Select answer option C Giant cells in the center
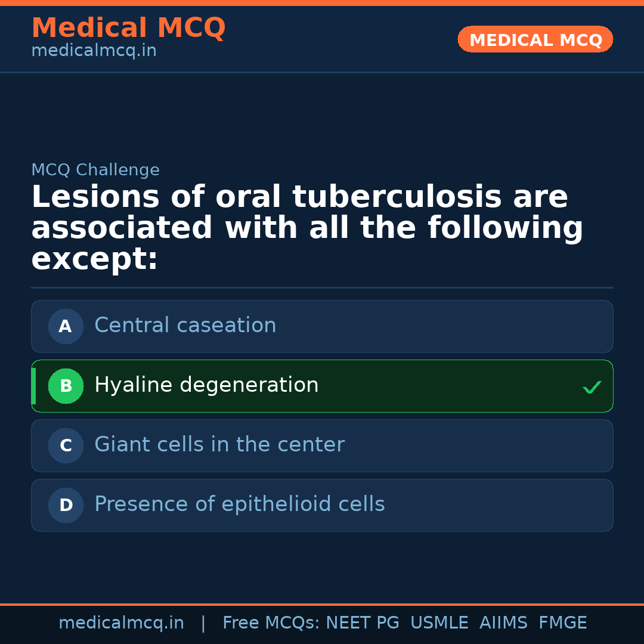Image resolution: width=644 pixels, height=644 pixels. (x=322, y=445)
